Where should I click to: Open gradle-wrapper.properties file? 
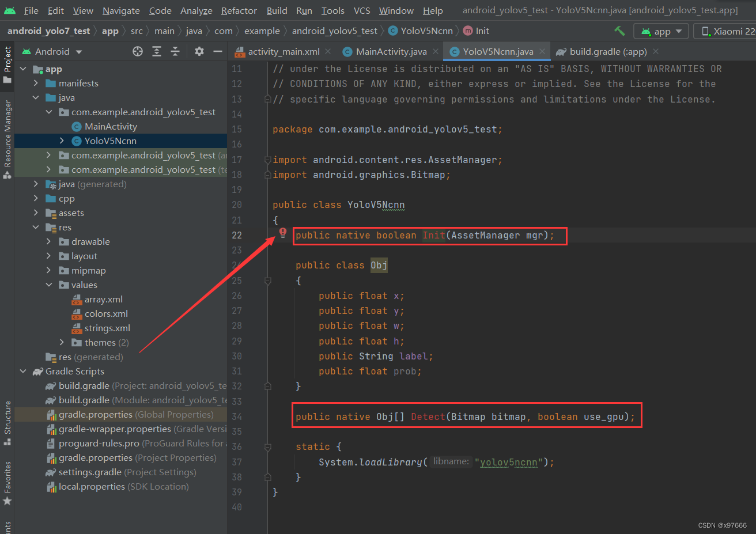(136, 429)
